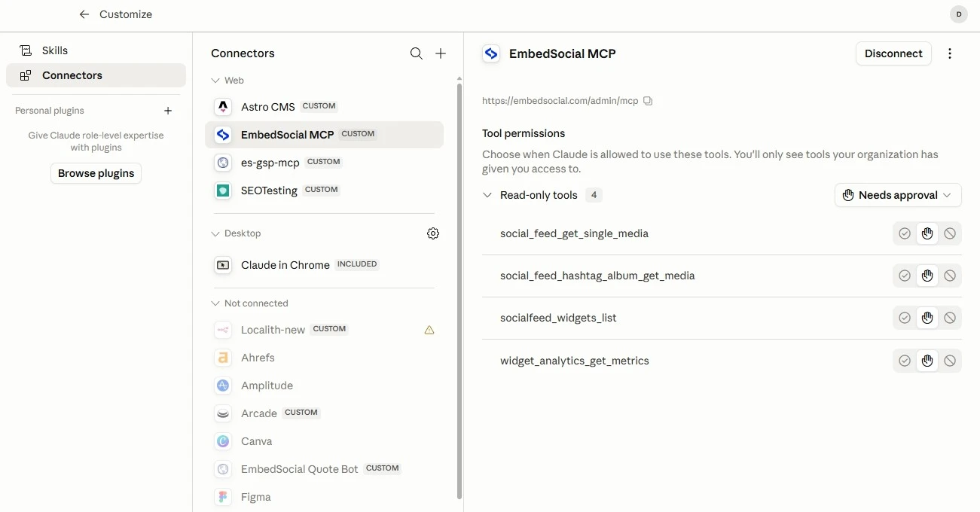Click the Canva logo icon

pyautogui.click(x=223, y=441)
